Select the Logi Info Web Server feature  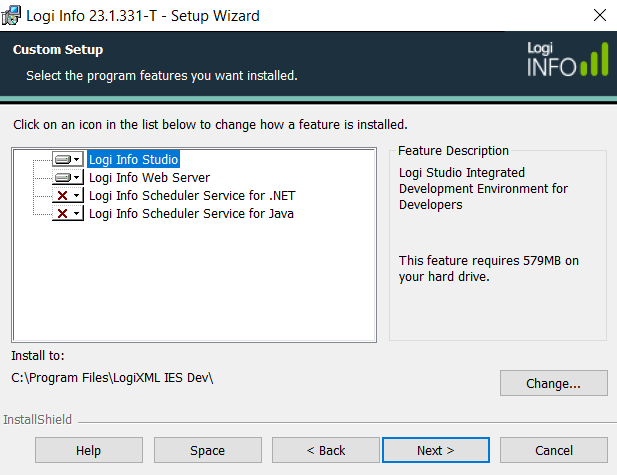coord(150,177)
